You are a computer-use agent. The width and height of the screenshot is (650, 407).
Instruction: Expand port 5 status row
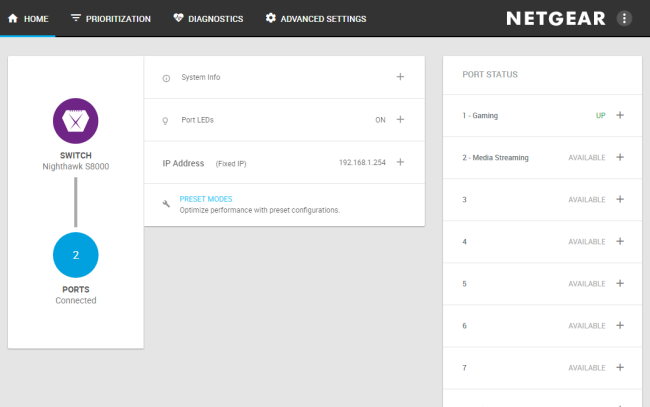[x=620, y=283]
